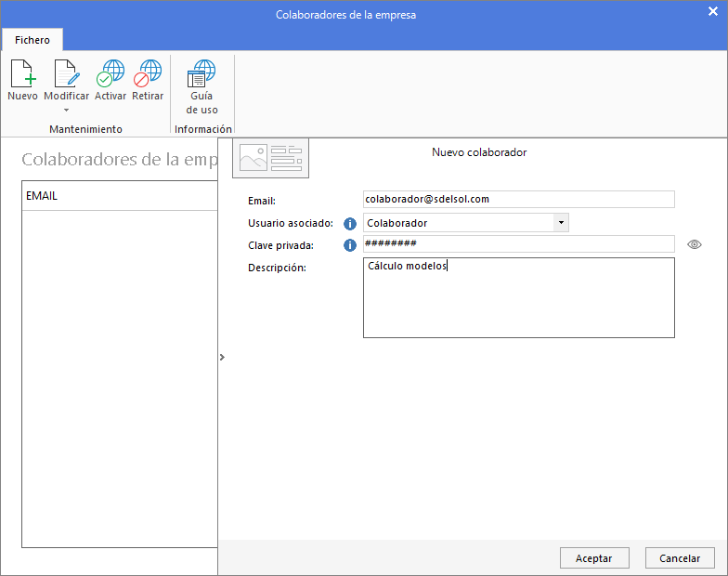Click info icon beside Usuario asociado
The height and width of the screenshot is (576, 728).
click(x=349, y=223)
